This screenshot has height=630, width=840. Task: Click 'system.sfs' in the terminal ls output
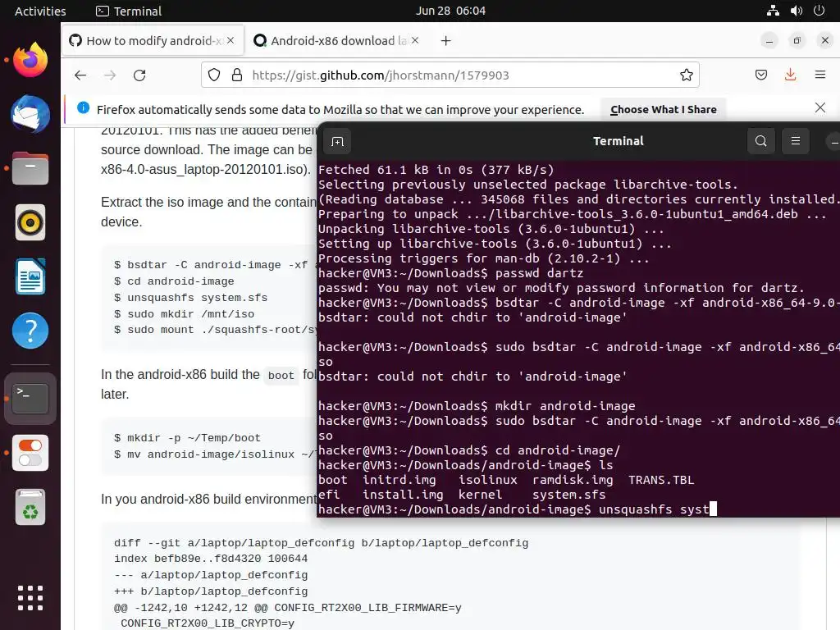569,495
